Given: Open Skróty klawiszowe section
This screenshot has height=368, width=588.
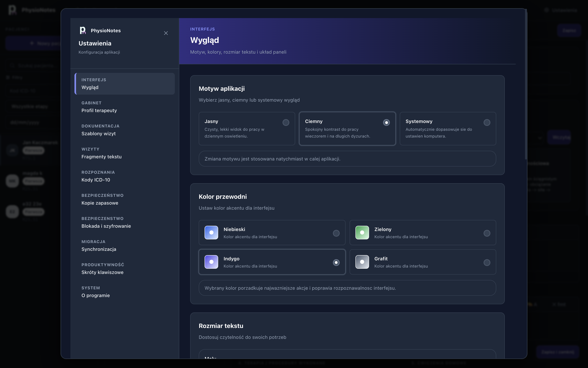Looking at the screenshot, I should [125, 269].
